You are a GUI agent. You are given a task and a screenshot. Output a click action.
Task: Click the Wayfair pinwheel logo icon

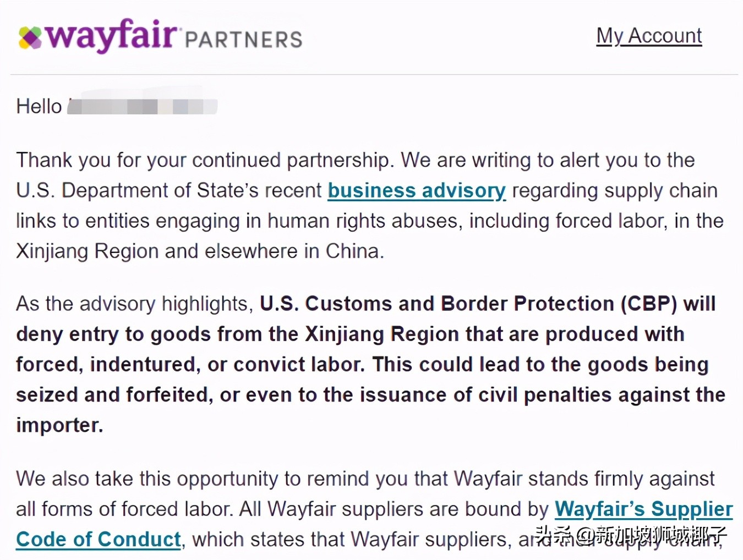pos(30,37)
